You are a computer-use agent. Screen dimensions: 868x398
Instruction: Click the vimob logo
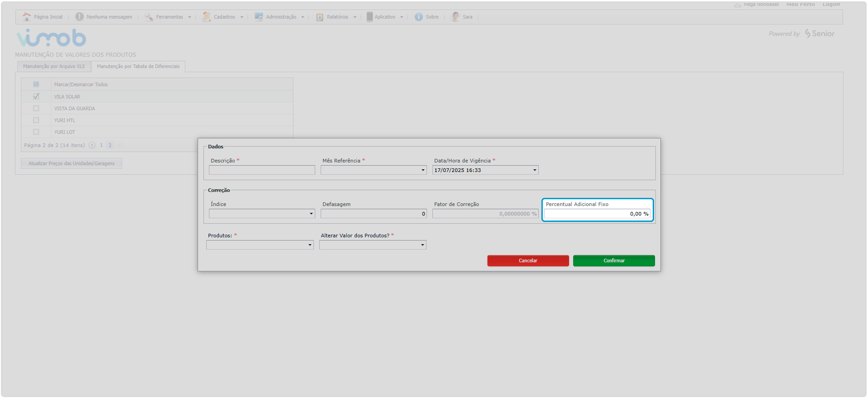coord(51,38)
